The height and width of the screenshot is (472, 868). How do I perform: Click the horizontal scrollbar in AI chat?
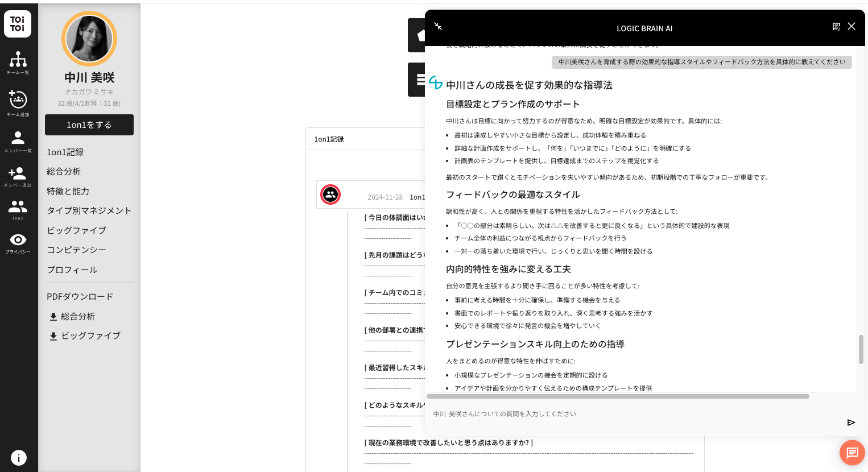pyautogui.click(x=618, y=396)
